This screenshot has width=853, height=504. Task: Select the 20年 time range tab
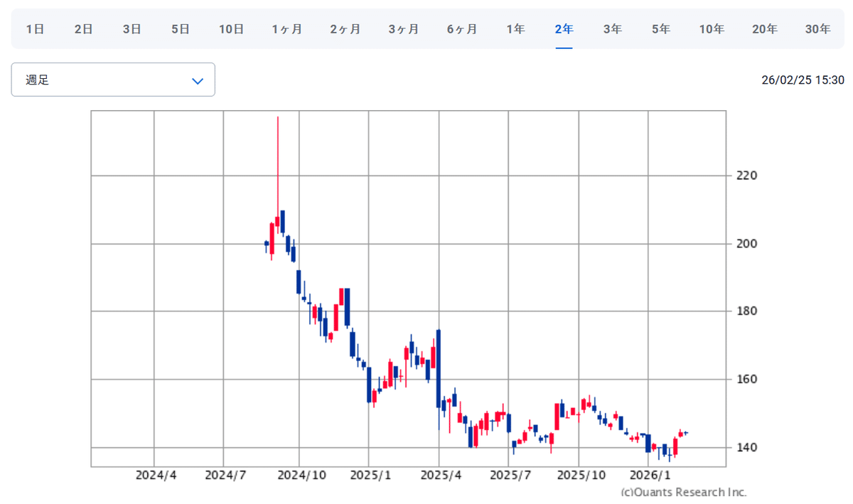pyautogui.click(x=765, y=29)
